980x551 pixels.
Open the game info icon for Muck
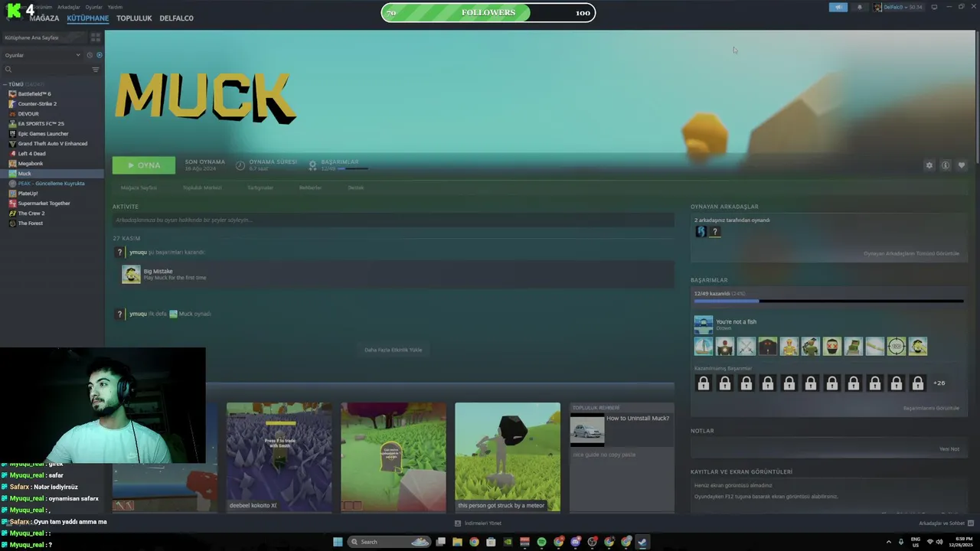coord(946,165)
